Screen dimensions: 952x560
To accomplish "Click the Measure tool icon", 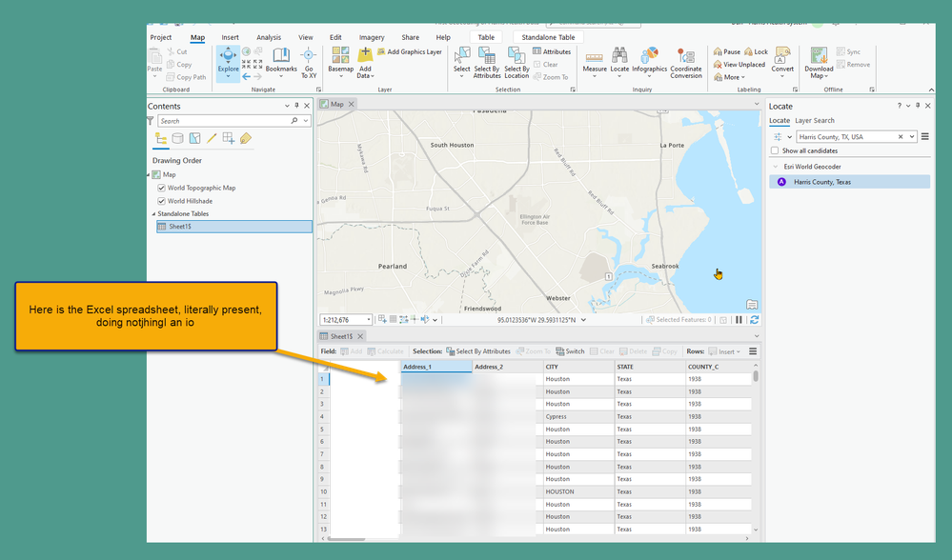I will 595,57.
